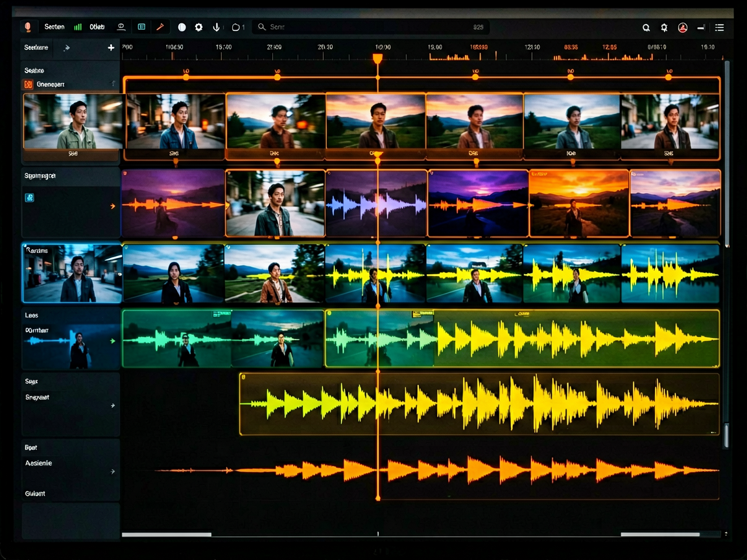Select the Seatkare panel header
This screenshot has width=747, height=560.
(x=36, y=47)
